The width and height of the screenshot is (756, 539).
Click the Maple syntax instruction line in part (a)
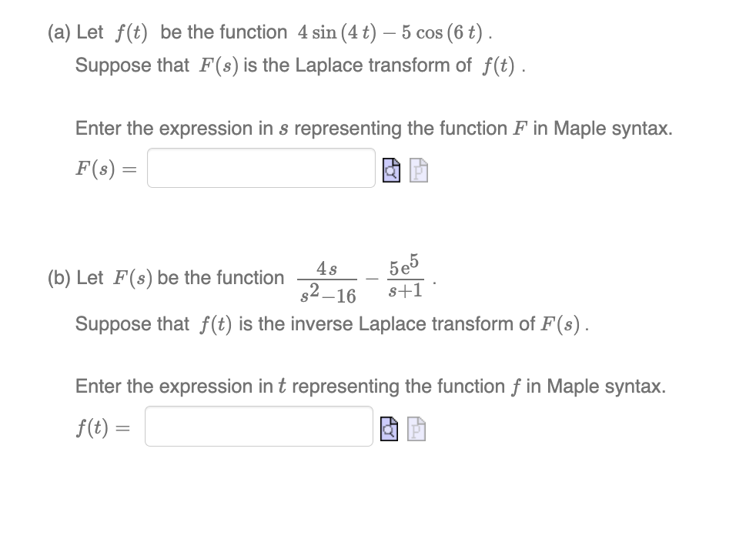tap(373, 128)
